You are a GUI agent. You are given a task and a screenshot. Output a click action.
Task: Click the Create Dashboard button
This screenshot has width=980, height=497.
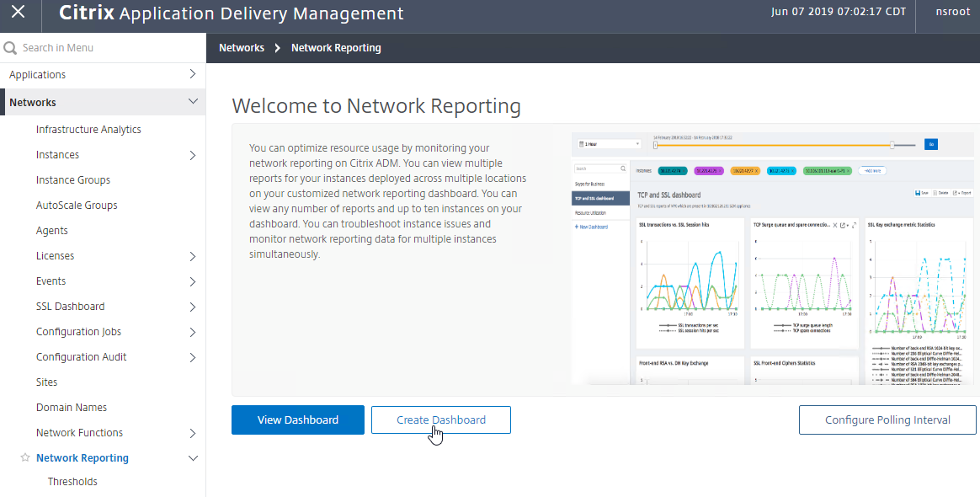[x=441, y=420]
